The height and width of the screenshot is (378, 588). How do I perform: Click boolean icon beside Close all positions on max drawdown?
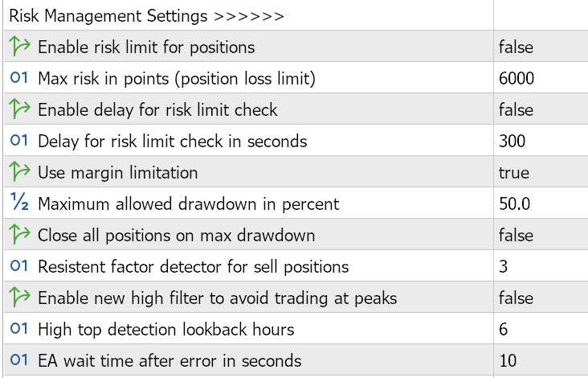[x=19, y=234]
